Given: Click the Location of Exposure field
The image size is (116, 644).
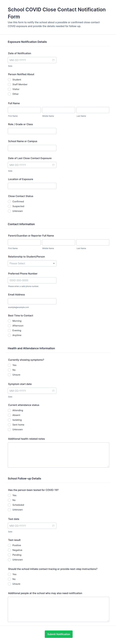Looking at the screenshot, I should click(x=32, y=186).
